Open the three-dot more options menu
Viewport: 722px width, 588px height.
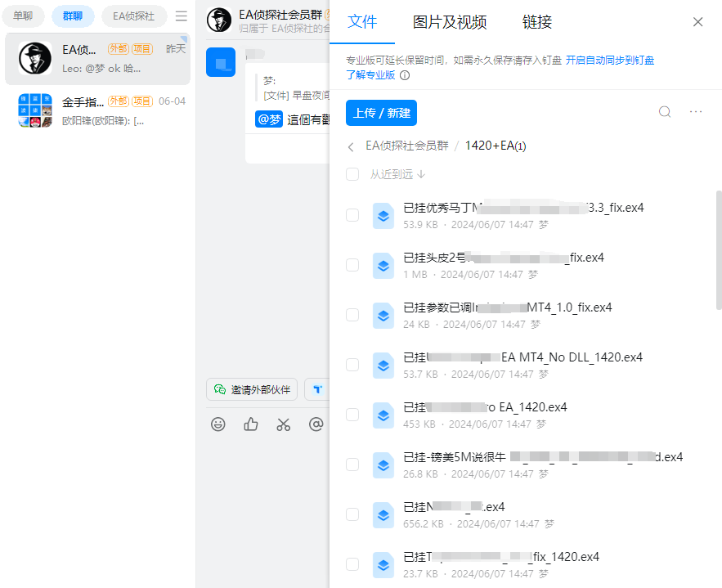(x=696, y=112)
